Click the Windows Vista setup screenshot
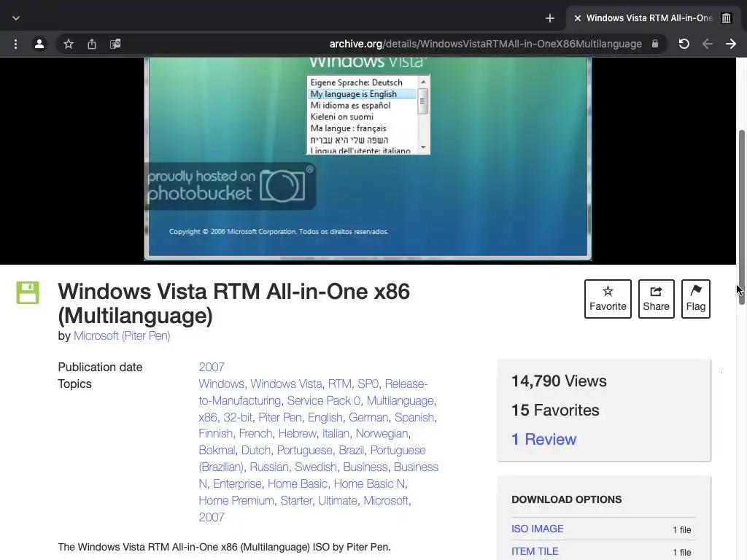This screenshot has height=560, width=747. click(368, 160)
